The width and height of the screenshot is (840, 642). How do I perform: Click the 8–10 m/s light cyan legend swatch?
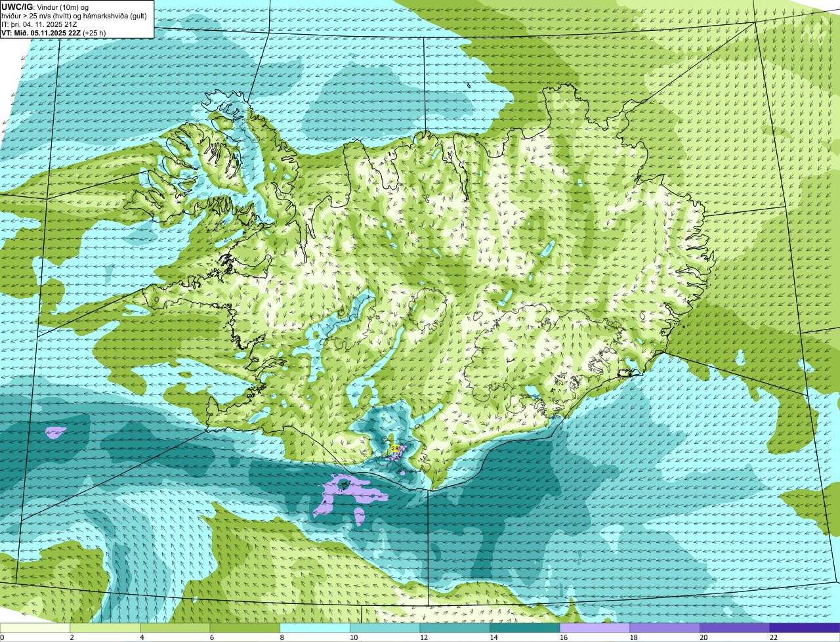(315, 628)
